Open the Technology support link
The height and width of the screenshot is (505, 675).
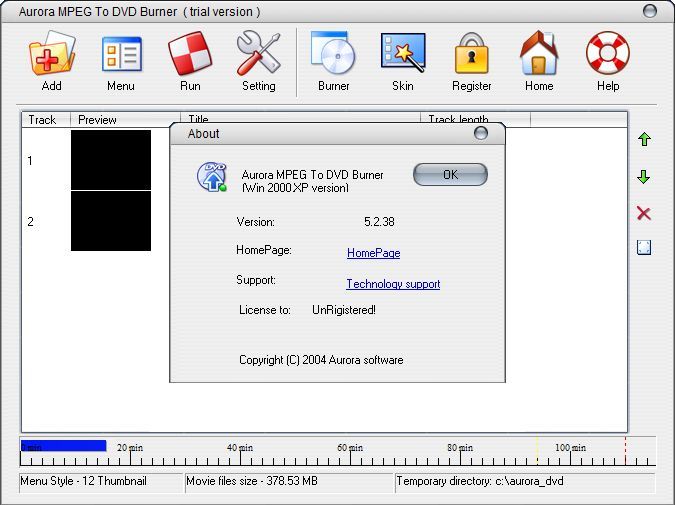click(x=393, y=284)
